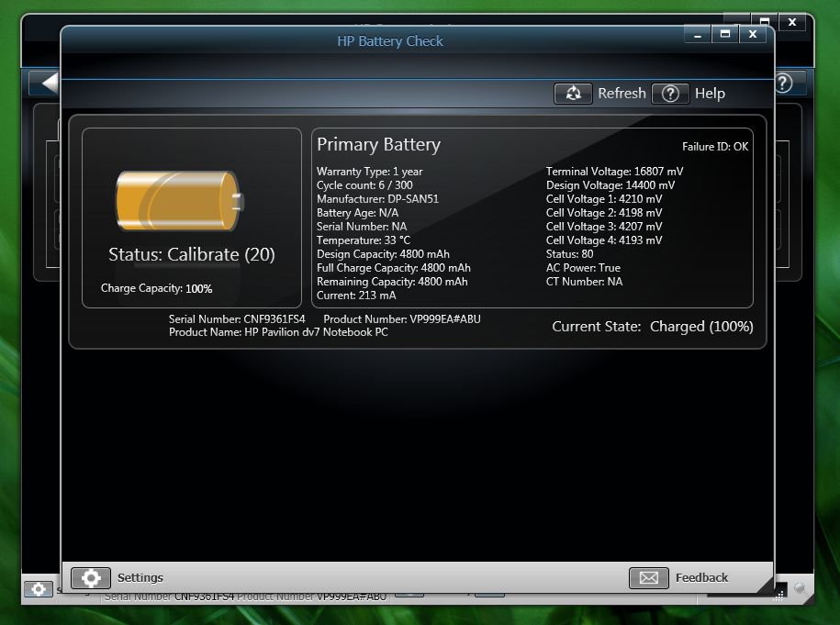The height and width of the screenshot is (625, 840).
Task: Click the Refresh recycle-arrows icon
Action: pyautogui.click(x=573, y=93)
